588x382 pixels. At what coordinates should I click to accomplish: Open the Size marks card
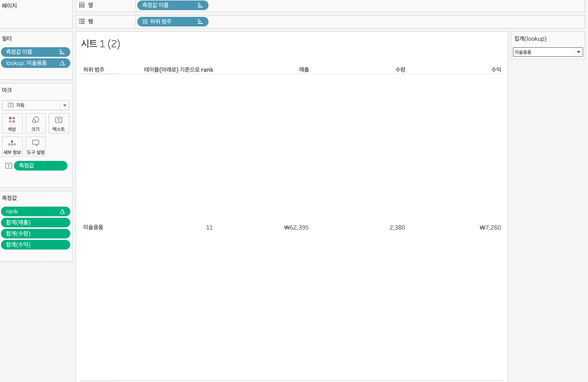pyautogui.click(x=35, y=123)
